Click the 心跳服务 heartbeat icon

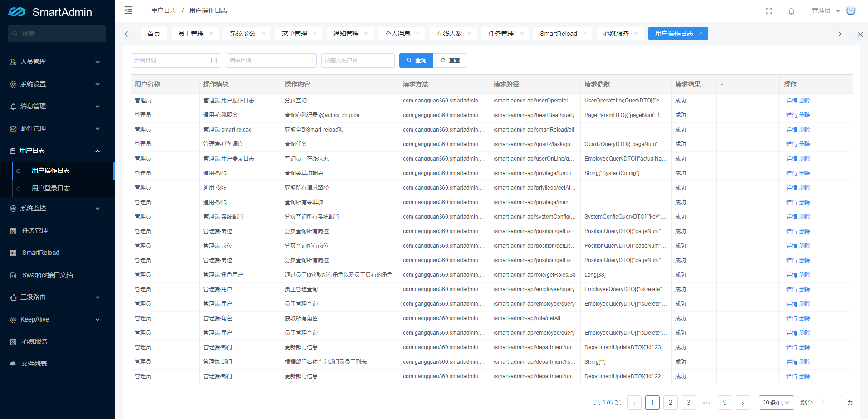point(13,341)
